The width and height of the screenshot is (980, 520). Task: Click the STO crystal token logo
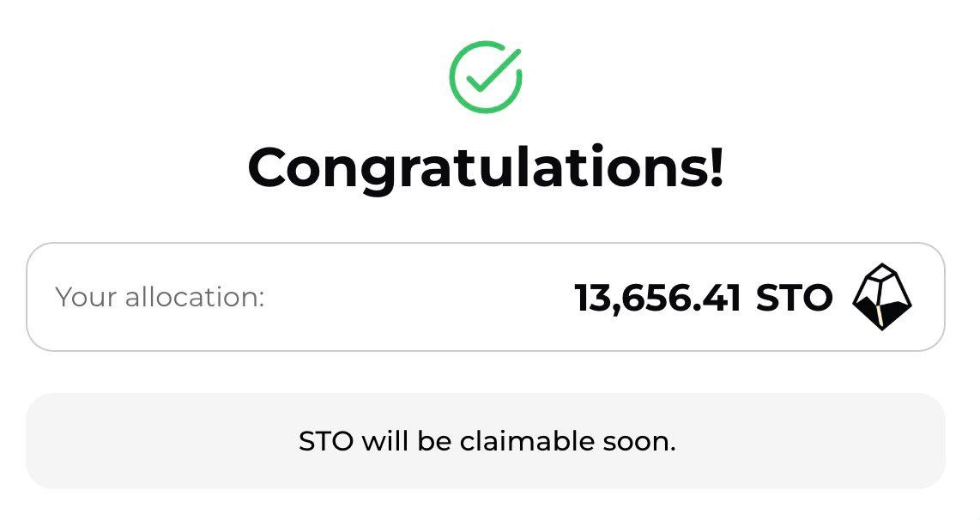pyautogui.click(x=882, y=297)
